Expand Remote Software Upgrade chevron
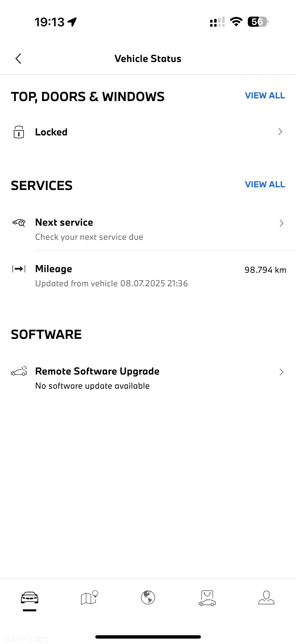Viewport: 296px width, 644px height. coord(281,372)
